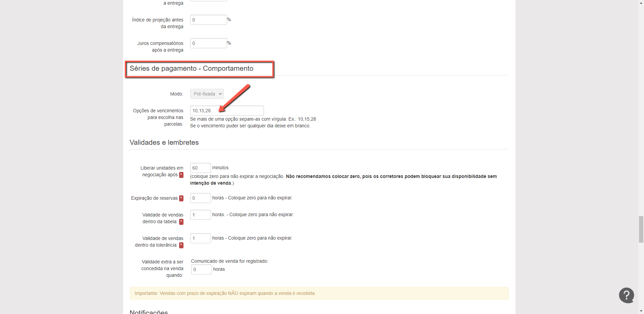644x314 pixels.
Task: Click the required asterisk beside Expiração de reservas
Action: pyautogui.click(x=181, y=198)
